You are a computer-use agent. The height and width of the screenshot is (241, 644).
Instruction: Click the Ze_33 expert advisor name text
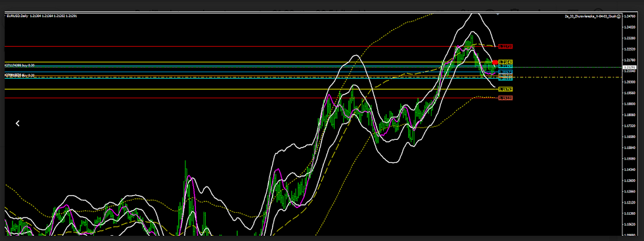590,16
